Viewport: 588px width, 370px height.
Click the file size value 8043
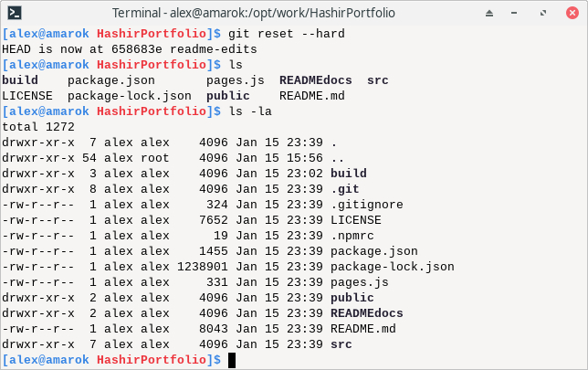pos(214,329)
